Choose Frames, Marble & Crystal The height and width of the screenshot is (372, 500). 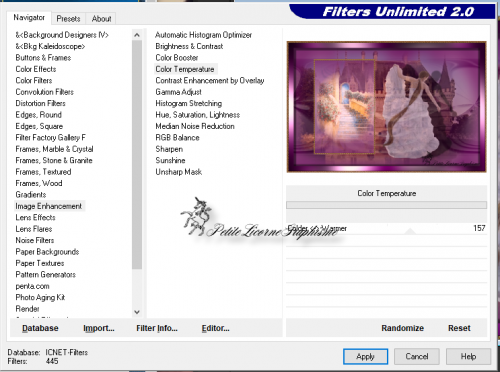click(54, 149)
